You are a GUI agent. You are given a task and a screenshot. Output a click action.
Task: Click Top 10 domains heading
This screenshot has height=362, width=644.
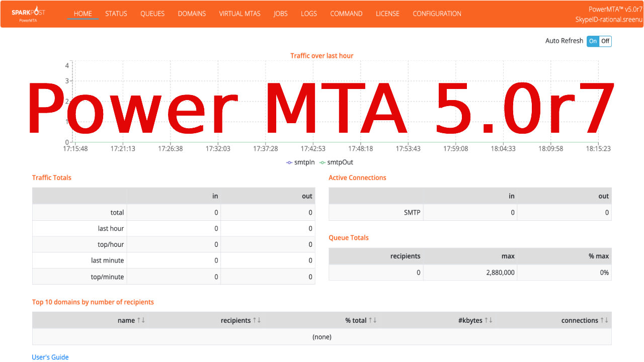93,302
